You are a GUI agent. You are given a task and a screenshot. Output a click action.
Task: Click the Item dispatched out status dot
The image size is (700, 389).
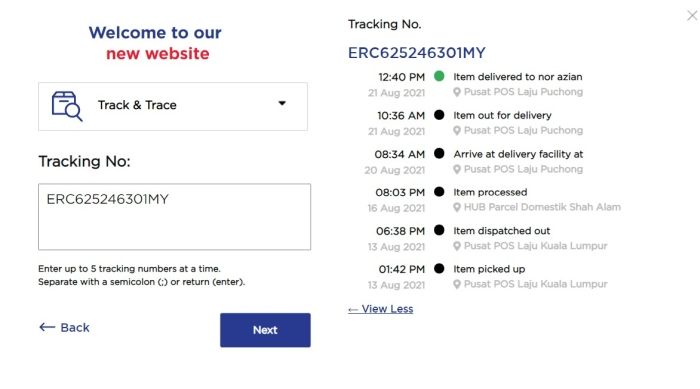(x=439, y=230)
